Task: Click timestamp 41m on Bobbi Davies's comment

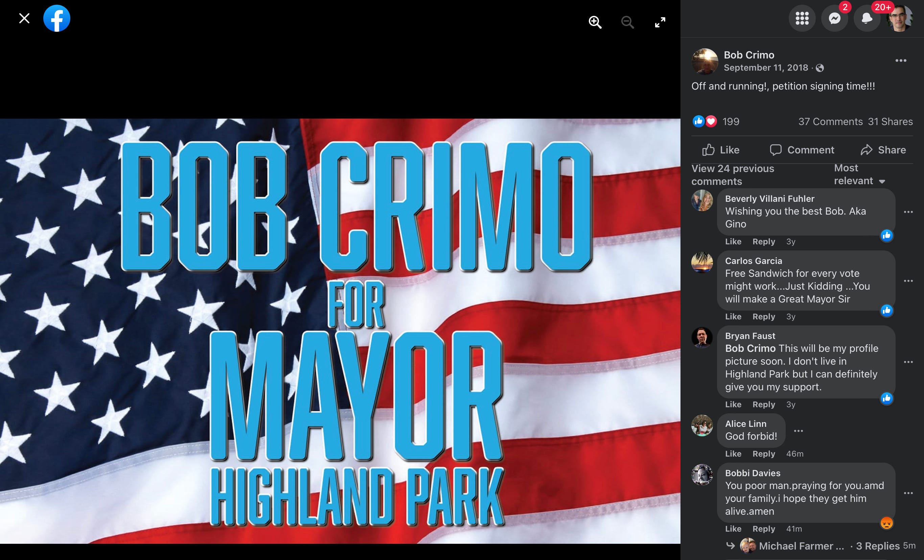Action: (794, 529)
